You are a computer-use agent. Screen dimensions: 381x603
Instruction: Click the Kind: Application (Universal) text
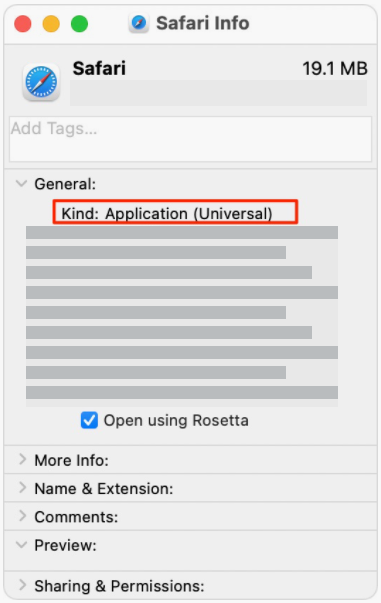[167, 213]
